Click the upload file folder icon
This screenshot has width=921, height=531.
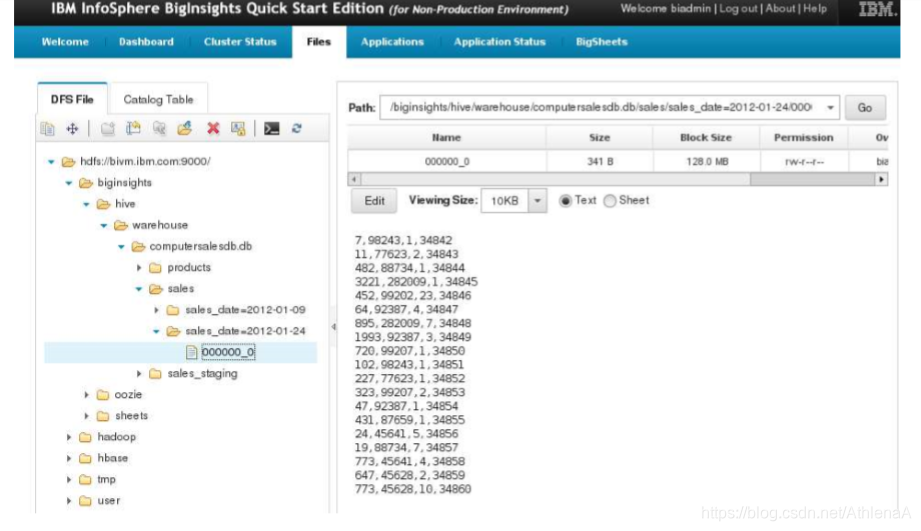pyautogui.click(x=185, y=129)
